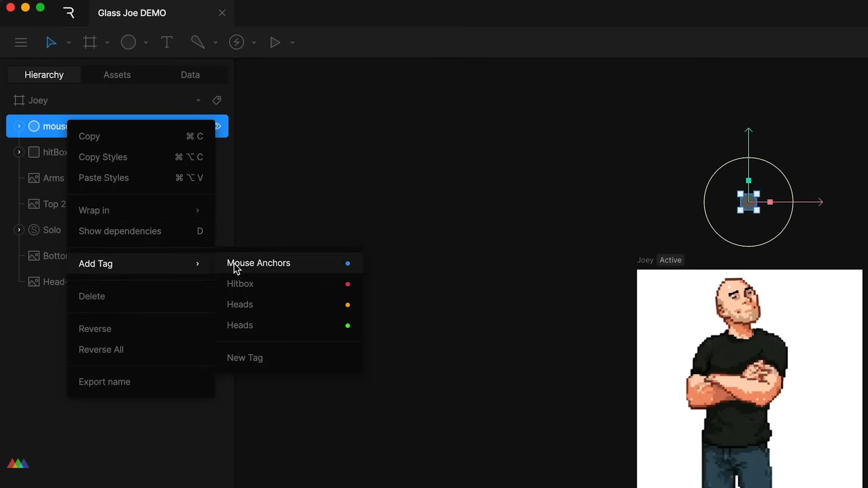Click Show dependencies menu entry
Screen dimensions: 868x488
(x=120, y=231)
